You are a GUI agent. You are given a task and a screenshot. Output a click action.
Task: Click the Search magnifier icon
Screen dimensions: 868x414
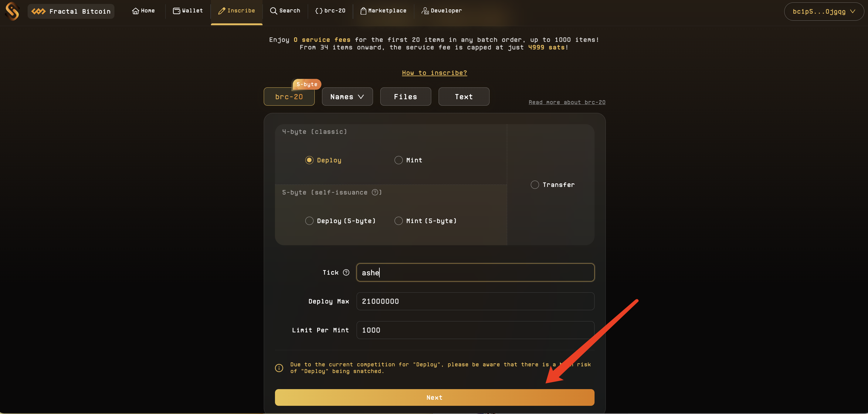click(273, 10)
